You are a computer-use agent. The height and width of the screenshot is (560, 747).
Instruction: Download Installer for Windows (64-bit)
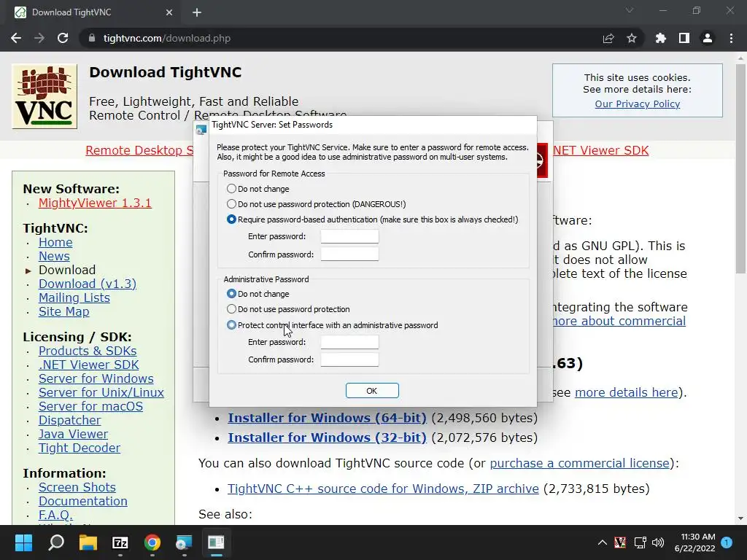tap(327, 418)
